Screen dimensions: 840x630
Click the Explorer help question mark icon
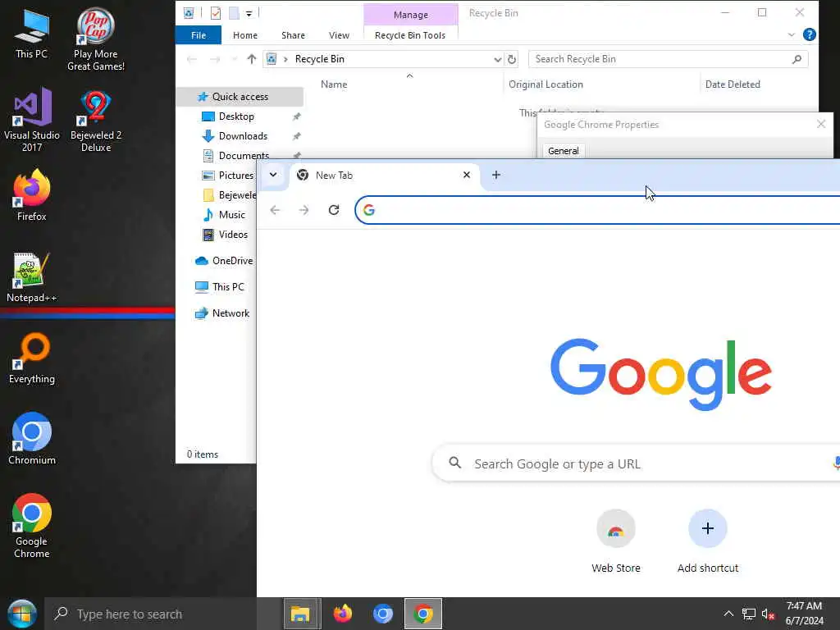click(810, 34)
